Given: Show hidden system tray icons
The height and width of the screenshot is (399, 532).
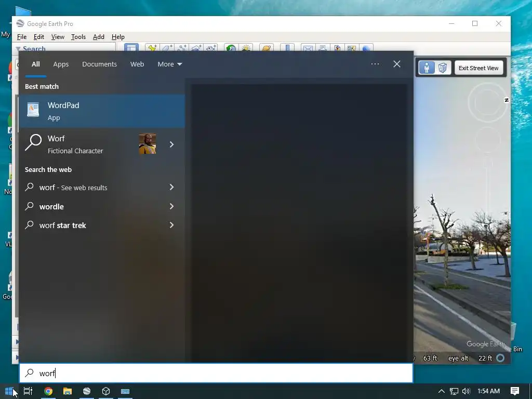Looking at the screenshot, I should 442,391.
